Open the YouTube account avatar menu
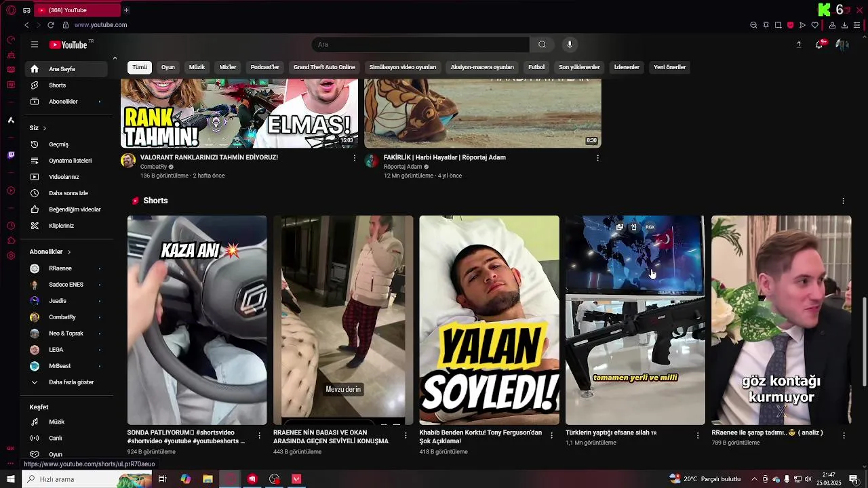This screenshot has height=488, width=868. click(842, 45)
